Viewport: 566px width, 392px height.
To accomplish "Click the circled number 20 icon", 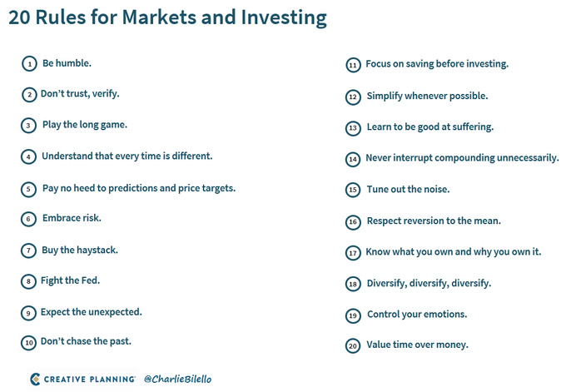I will tap(353, 345).
